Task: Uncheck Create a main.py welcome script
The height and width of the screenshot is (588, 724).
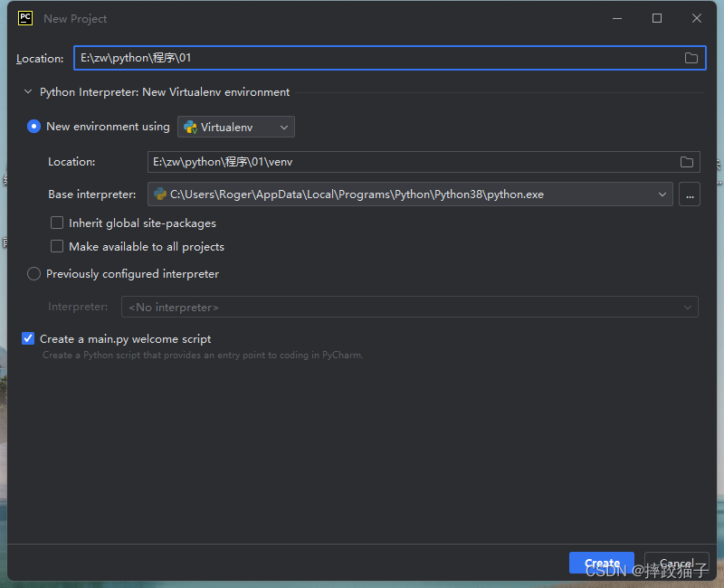Action: 28,338
